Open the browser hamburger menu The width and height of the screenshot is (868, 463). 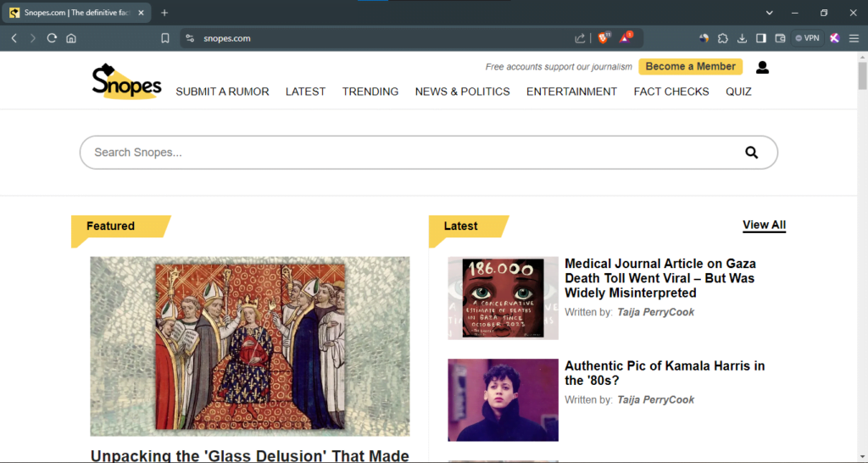tap(854, 38)
